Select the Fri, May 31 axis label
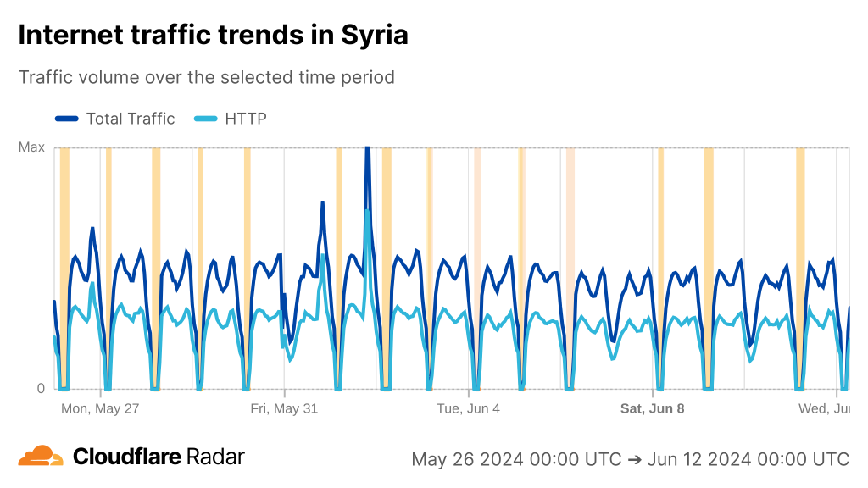This screenshot has width=868, height=488. click(x=284, y=408)
